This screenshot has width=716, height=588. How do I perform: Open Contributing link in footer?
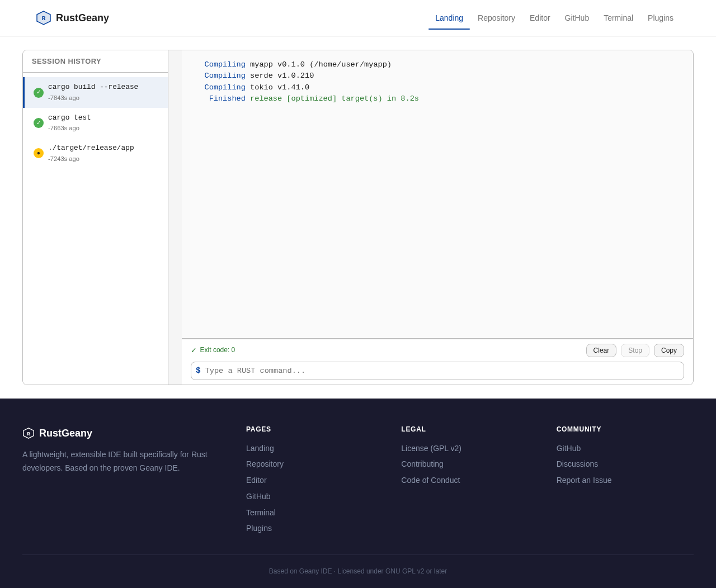click(x=422, y=464)
